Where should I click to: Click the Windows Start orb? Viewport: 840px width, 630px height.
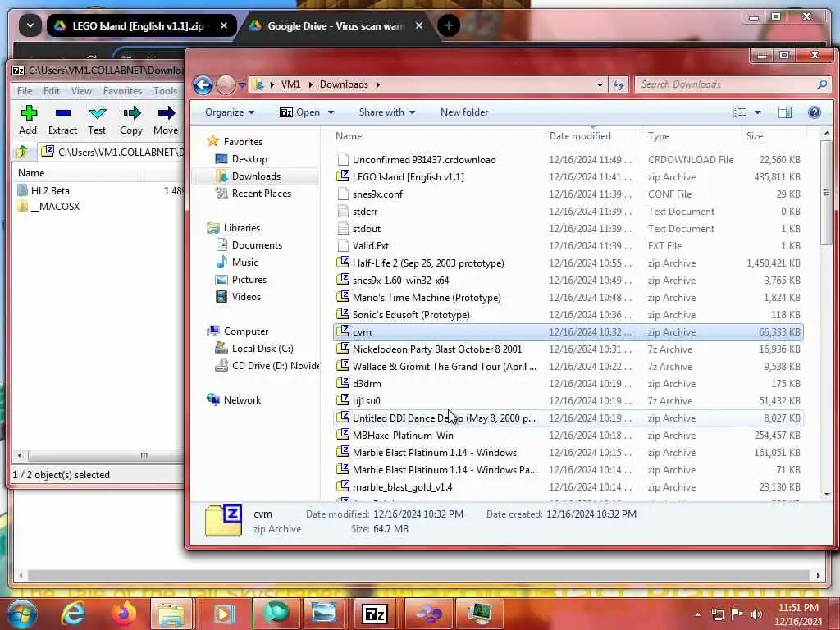[22, 614]
